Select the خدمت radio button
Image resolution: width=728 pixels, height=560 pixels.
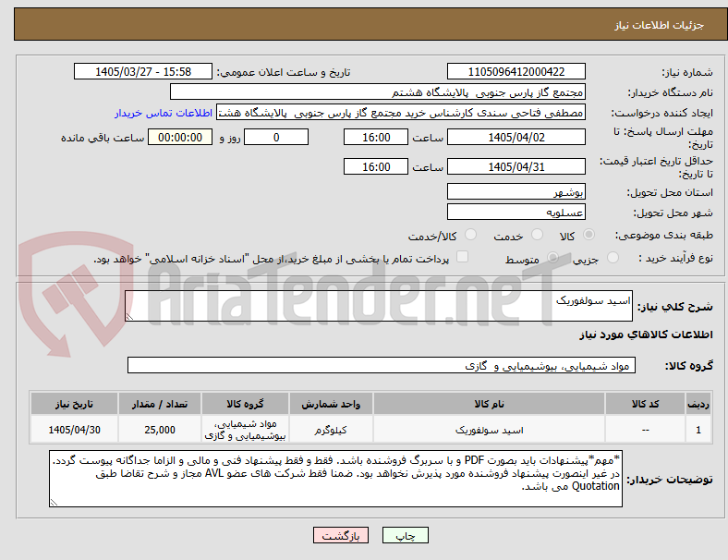[x=537, y=235]
